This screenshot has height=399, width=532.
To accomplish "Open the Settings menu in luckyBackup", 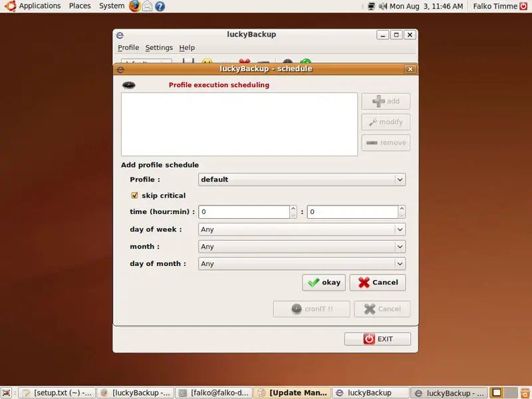I will (x=159, y=47).
